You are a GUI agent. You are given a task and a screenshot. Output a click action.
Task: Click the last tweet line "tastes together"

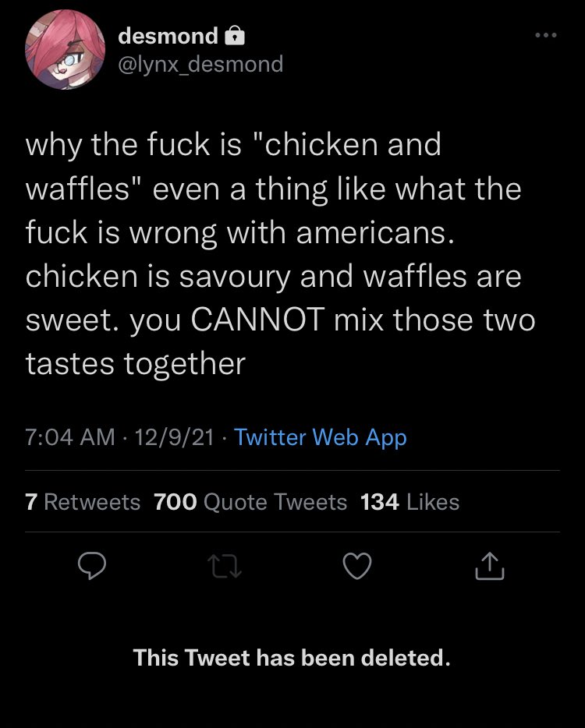click(x=136, y=364)
